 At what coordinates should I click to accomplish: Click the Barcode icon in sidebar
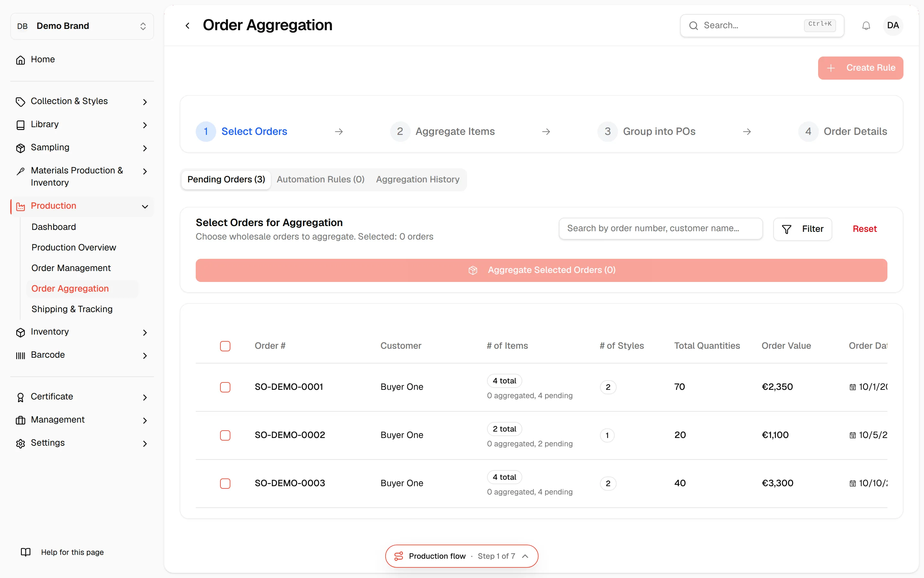21,355
